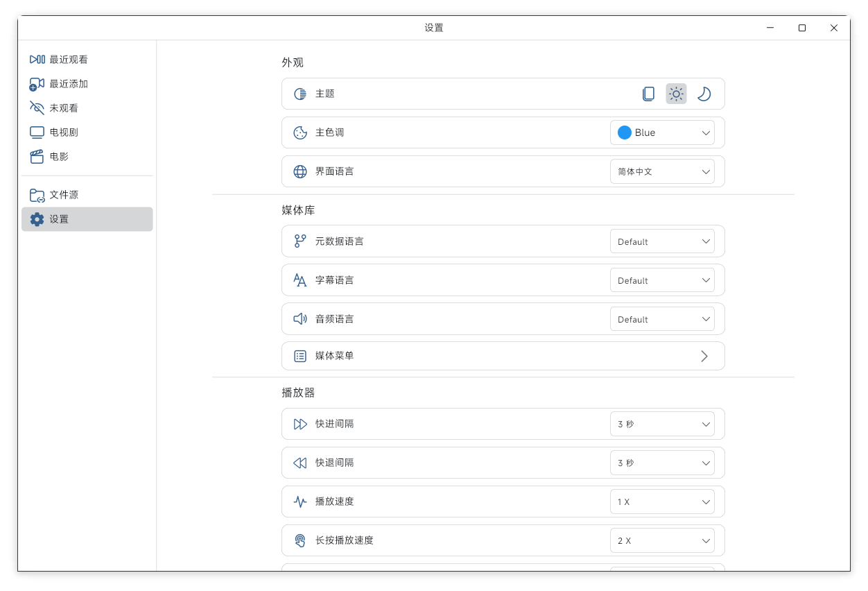Choose the follow-system theme option

648,94
